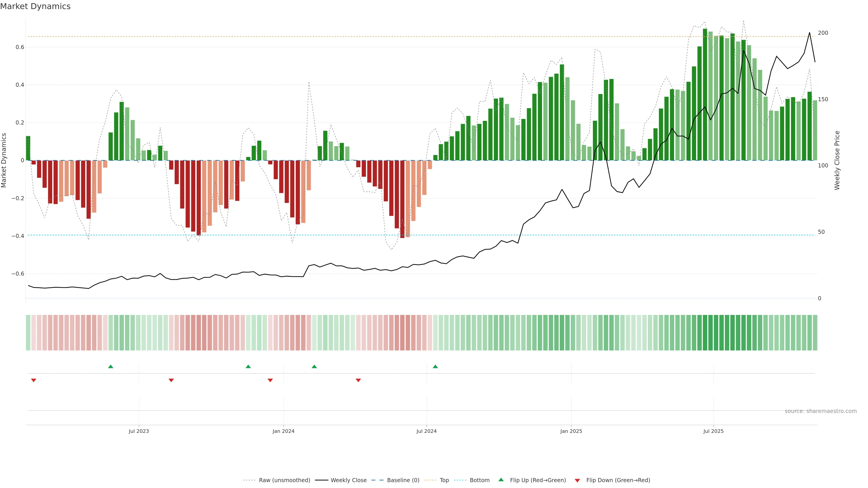Click the first red flip-down triangle marker

click(x=34, y=380)
